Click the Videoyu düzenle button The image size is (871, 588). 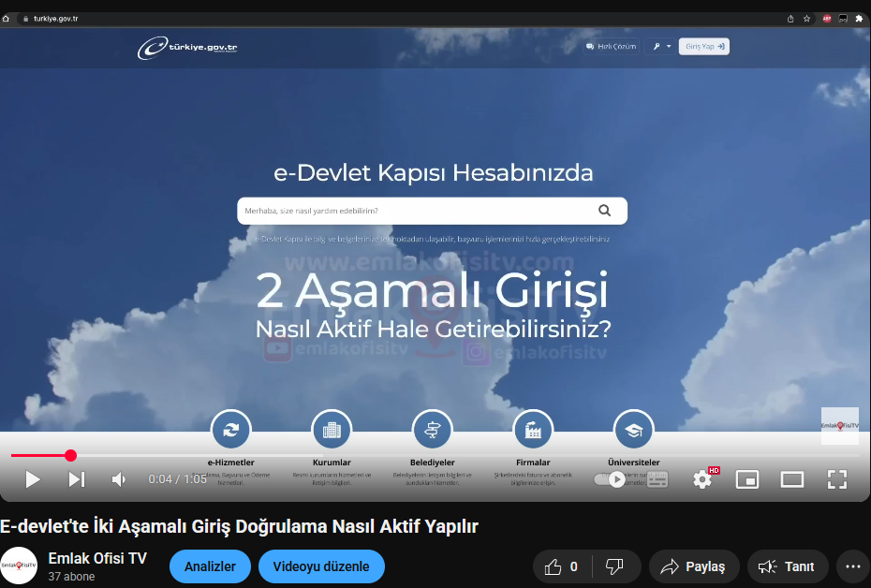321,566
